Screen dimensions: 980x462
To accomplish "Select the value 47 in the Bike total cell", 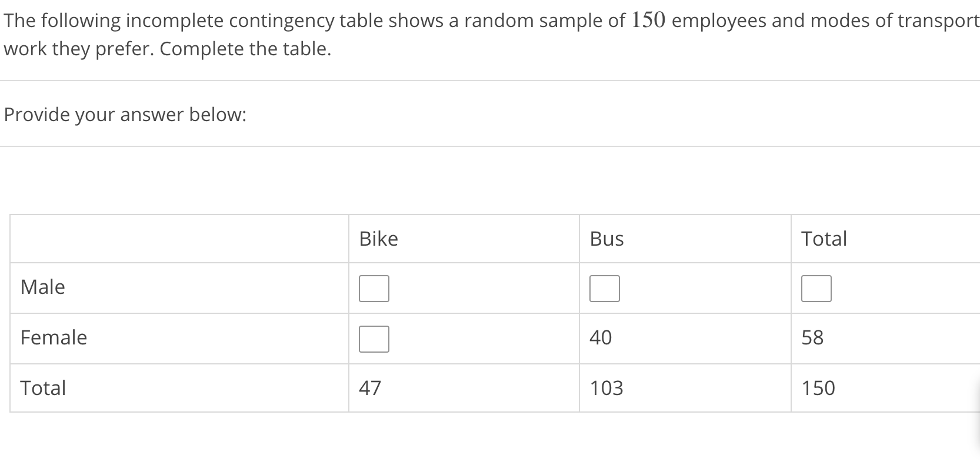I will [x=370, y=388].
